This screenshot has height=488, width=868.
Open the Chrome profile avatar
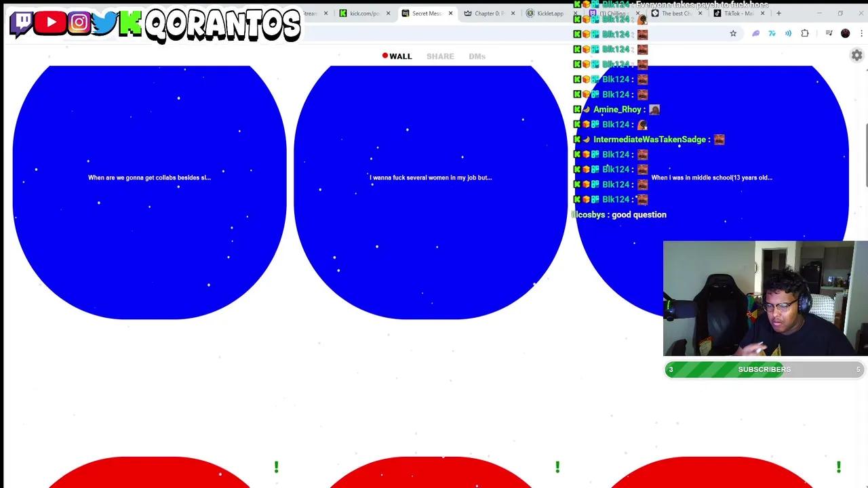(x=845, y=33)
